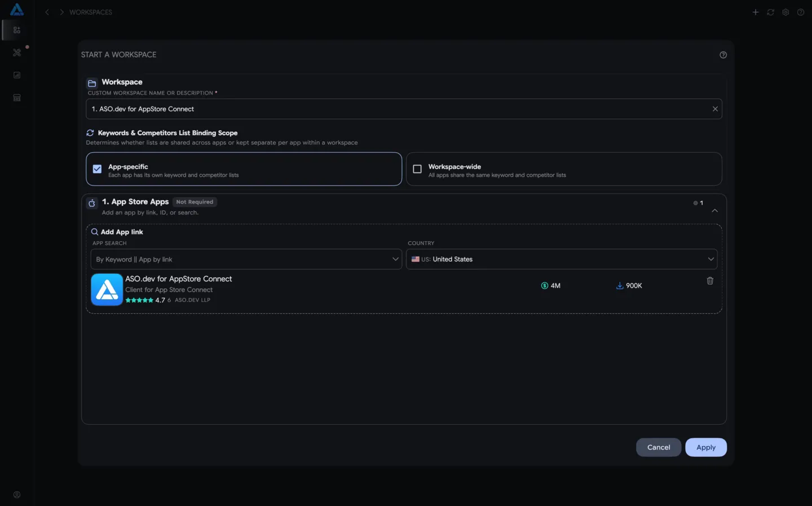Screen dimensions: 812x506
Task: Click the START A WORKSPACE heading
Action: [x=118, y=55]
